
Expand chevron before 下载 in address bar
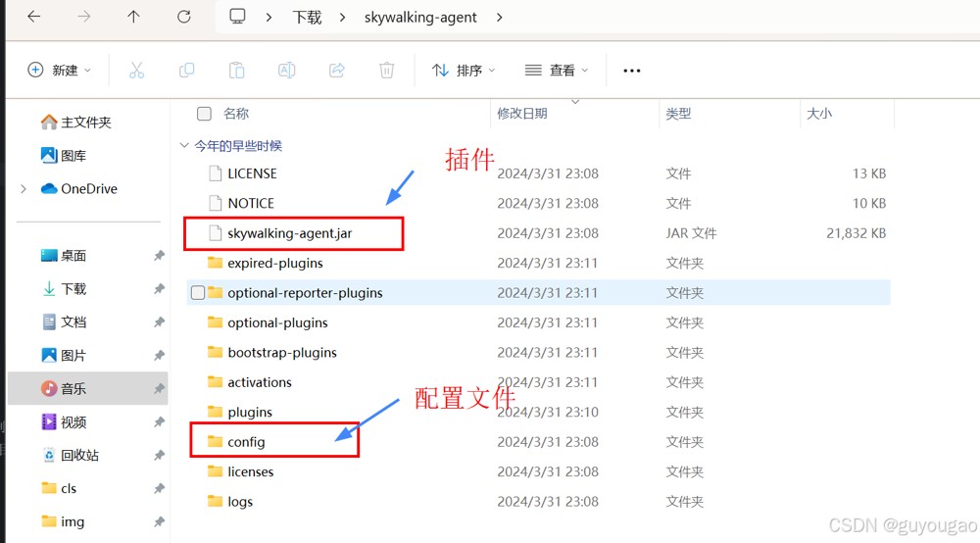click(x=269, y=18)
